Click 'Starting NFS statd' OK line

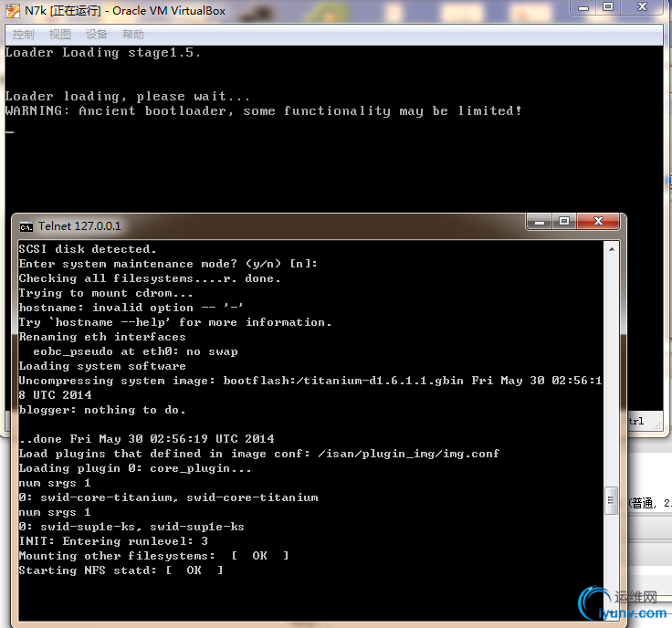(121, 570)
